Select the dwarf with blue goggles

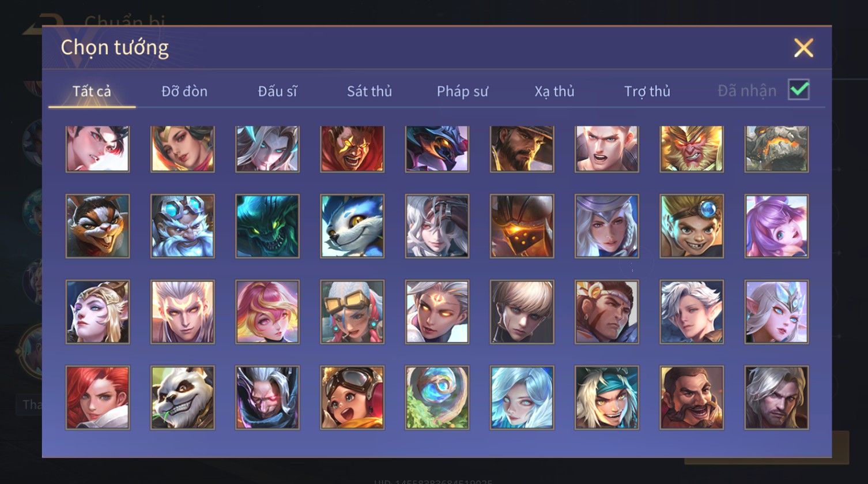coord(182,226)
